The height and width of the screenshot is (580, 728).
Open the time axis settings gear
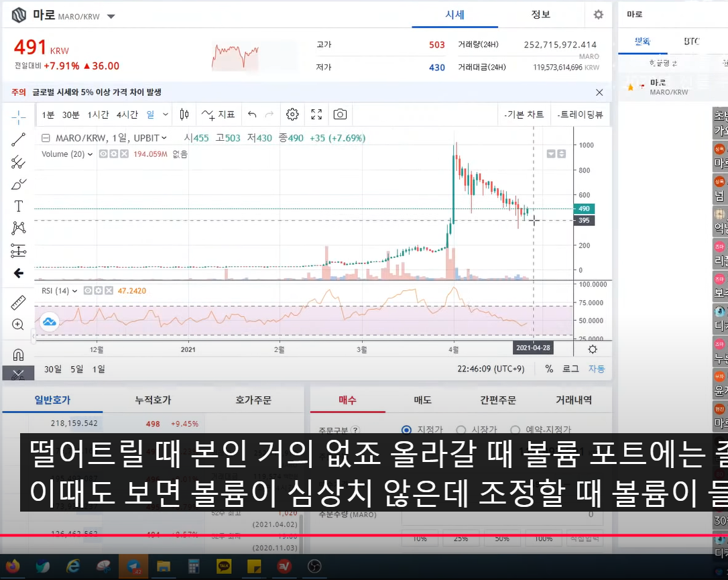(x=593, y=349)
